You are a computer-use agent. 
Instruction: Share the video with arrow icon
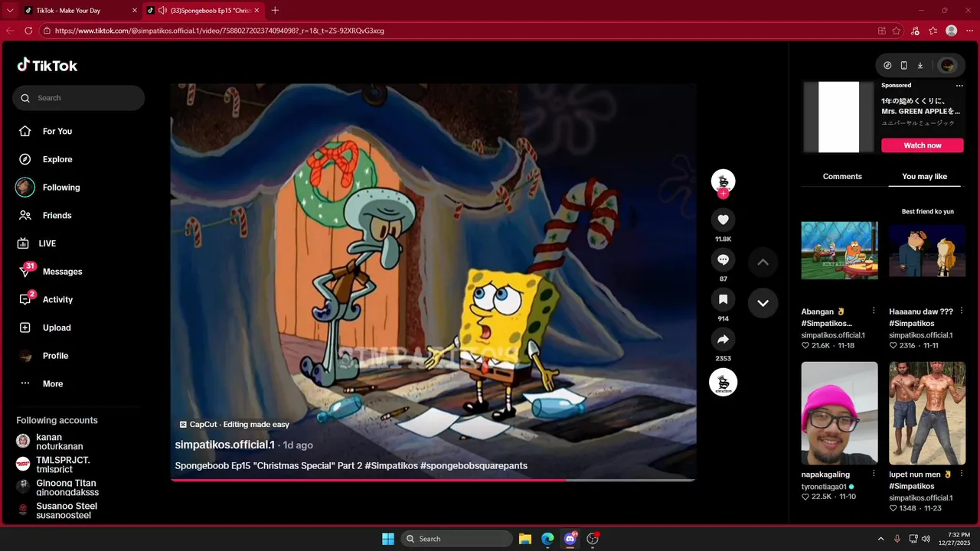723,340
